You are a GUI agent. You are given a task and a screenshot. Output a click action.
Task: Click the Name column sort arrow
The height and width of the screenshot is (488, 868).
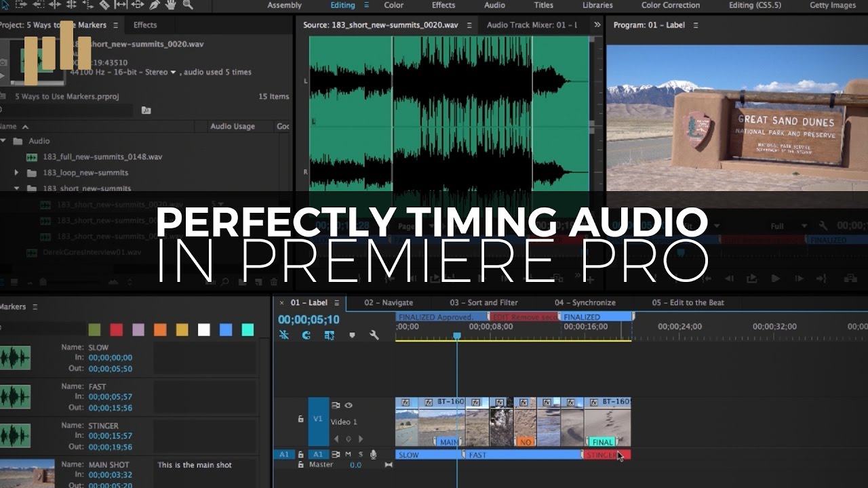25,127
